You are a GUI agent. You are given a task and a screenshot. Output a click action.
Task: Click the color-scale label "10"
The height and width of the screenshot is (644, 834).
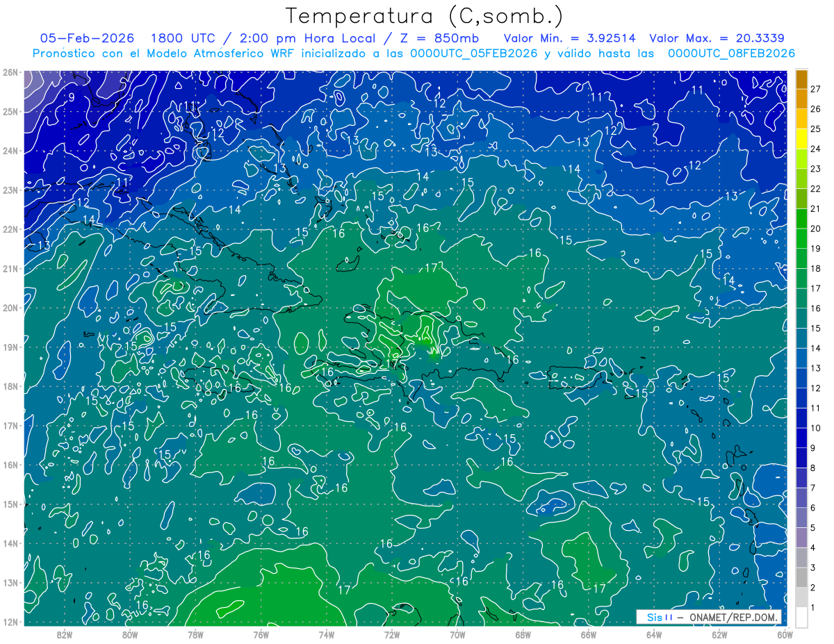click(816, 428)
